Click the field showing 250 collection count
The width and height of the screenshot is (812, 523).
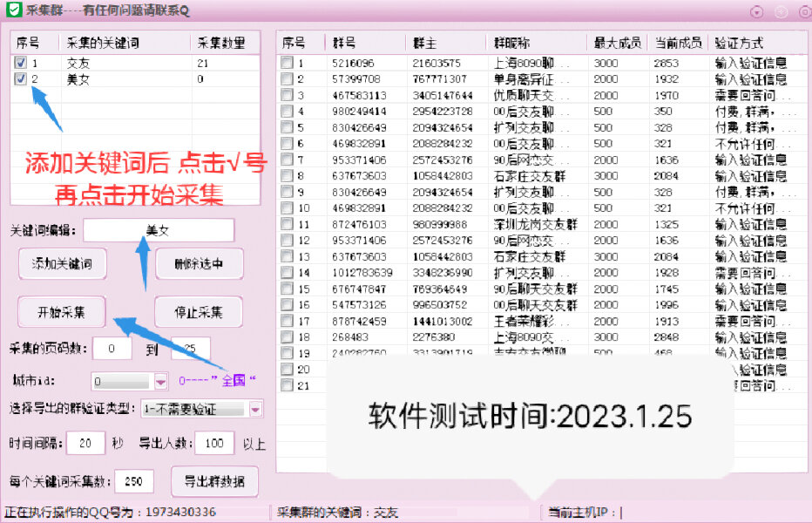(x=135, y=482)
